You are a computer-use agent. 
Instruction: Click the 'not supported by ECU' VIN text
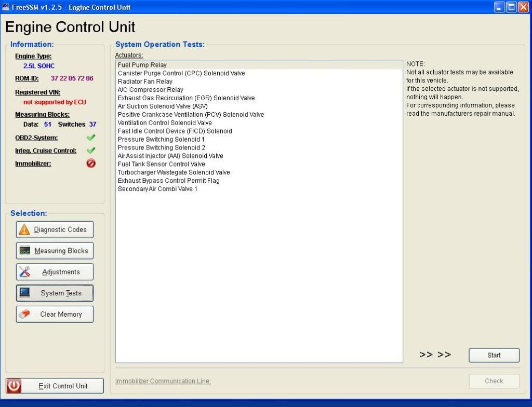pyautogui.click(x=55, y=102)
